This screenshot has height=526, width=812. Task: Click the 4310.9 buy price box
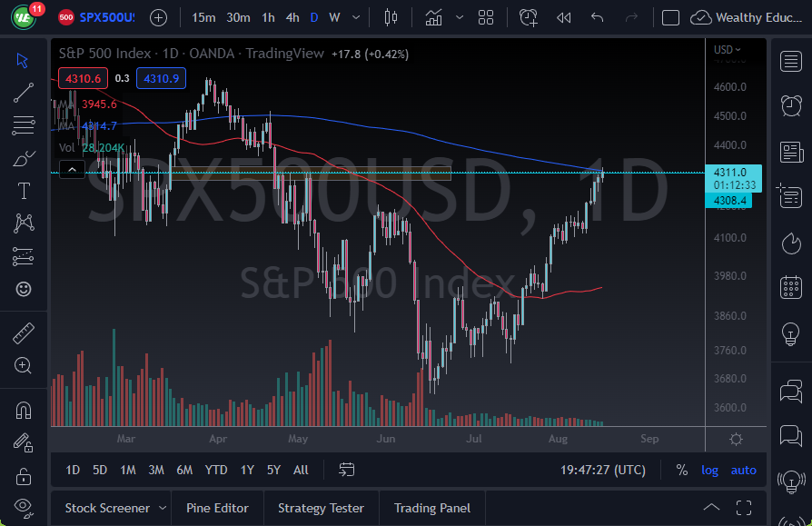(x=161, y=78)
